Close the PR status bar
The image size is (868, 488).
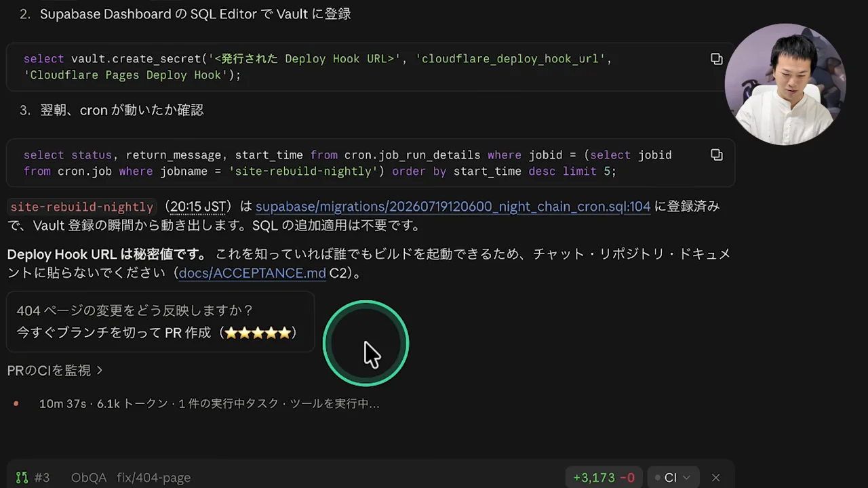tap(715, 478)
